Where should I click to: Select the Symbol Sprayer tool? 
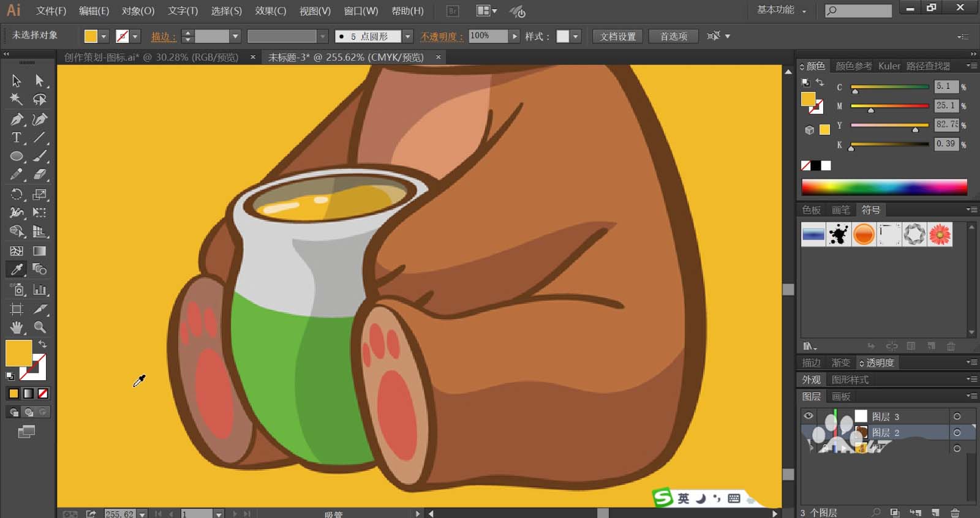17,290
